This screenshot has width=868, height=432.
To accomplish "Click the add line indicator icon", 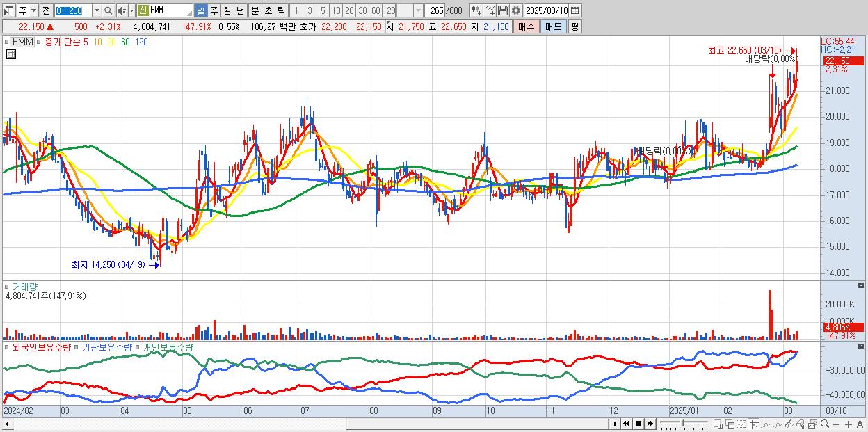I will tap(489, 10).
